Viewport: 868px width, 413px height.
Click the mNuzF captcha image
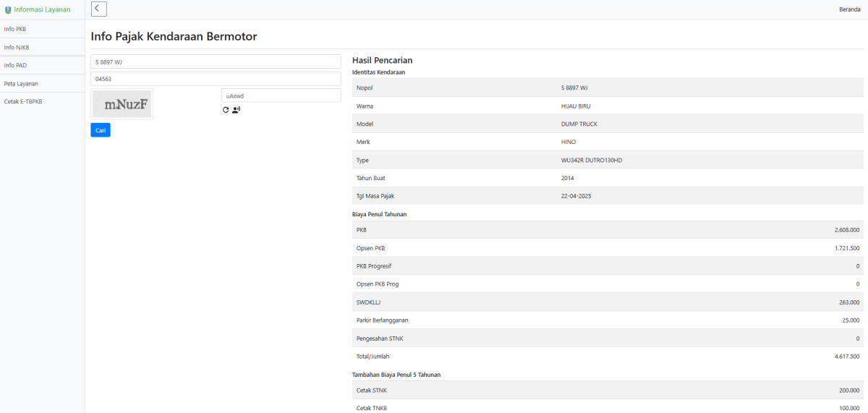pyautogui.click(x=122, y=104)
